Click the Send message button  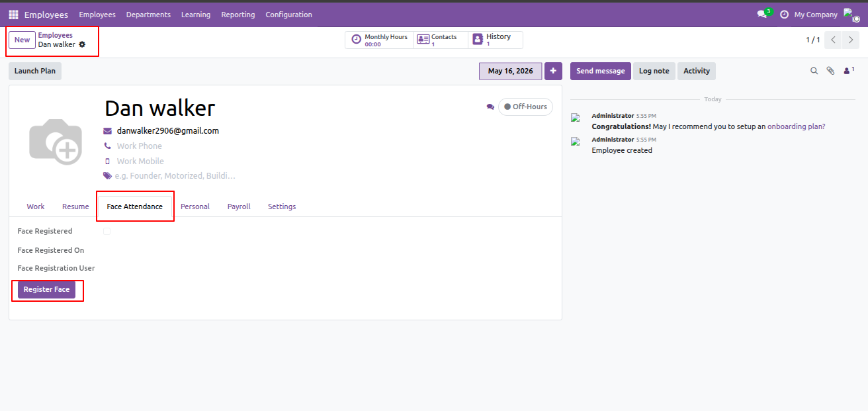click(601, 71)
